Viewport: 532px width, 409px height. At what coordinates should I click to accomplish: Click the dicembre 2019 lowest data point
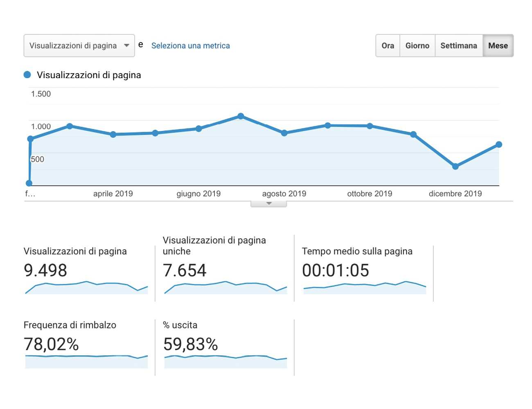pos(455,166)
